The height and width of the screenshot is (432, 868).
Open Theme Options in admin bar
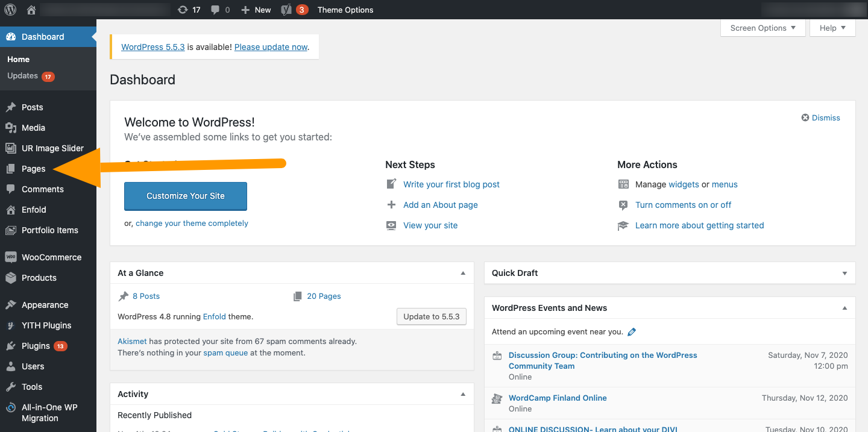pos(345,10)
